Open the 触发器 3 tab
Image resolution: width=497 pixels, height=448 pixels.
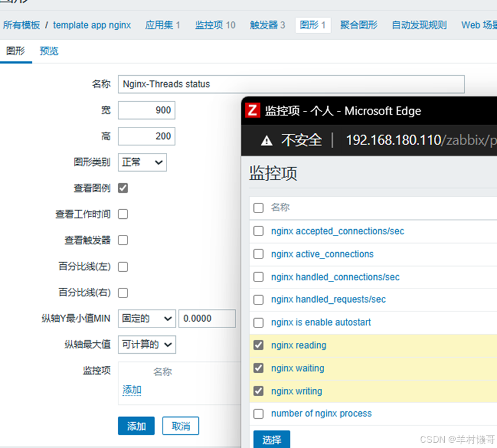point(268,25)
